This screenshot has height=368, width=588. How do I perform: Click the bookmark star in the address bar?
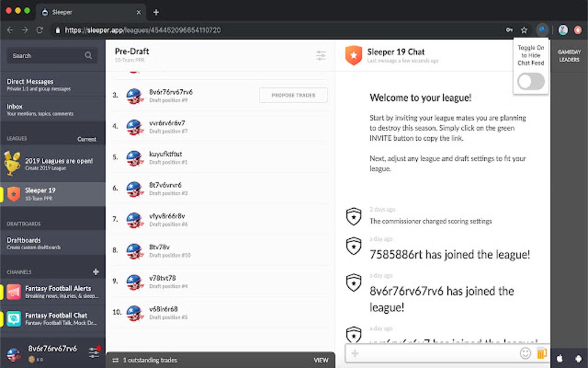pos(523,29)
